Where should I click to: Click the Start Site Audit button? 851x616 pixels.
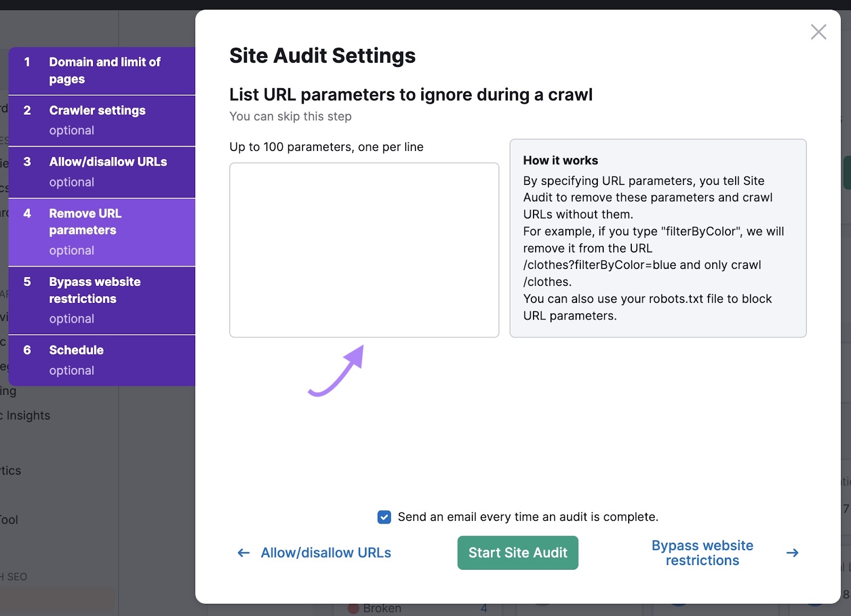tap(517, 553)
